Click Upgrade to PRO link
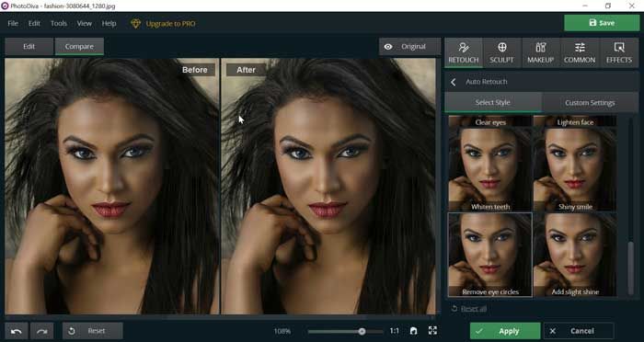Screen dimensions: 644x342 [171, 24]
